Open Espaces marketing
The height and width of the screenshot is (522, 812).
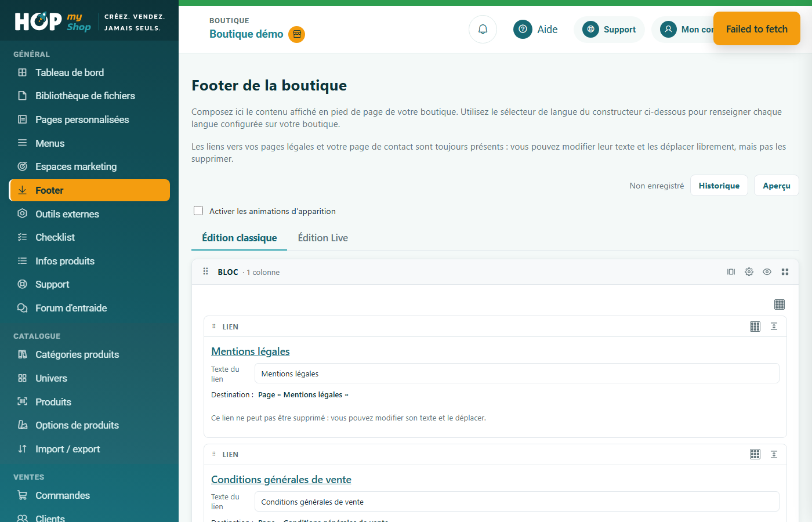click(x=89, y=166)
